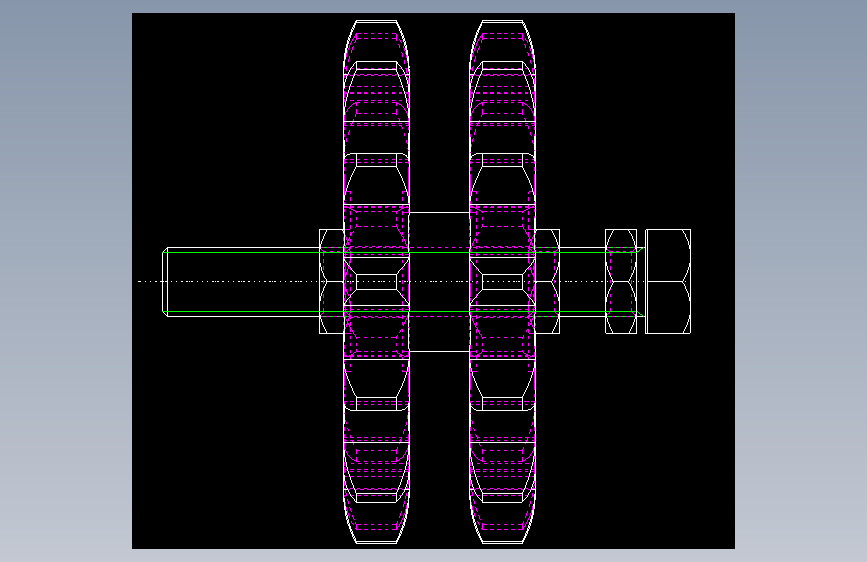Pick the spacer sleeve between the two sprockets
Screen dimensions: 867x562
tap(440, 282)
